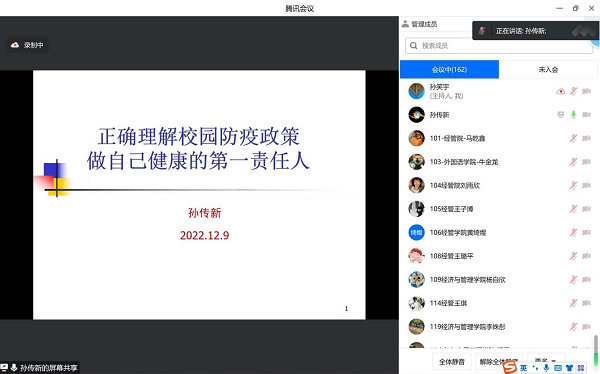Click in 搜索成员 search field

click(x=499, y=46)
